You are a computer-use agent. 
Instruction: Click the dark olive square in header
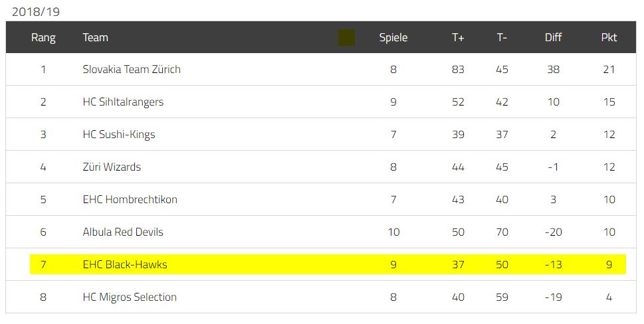click(346, 37)
